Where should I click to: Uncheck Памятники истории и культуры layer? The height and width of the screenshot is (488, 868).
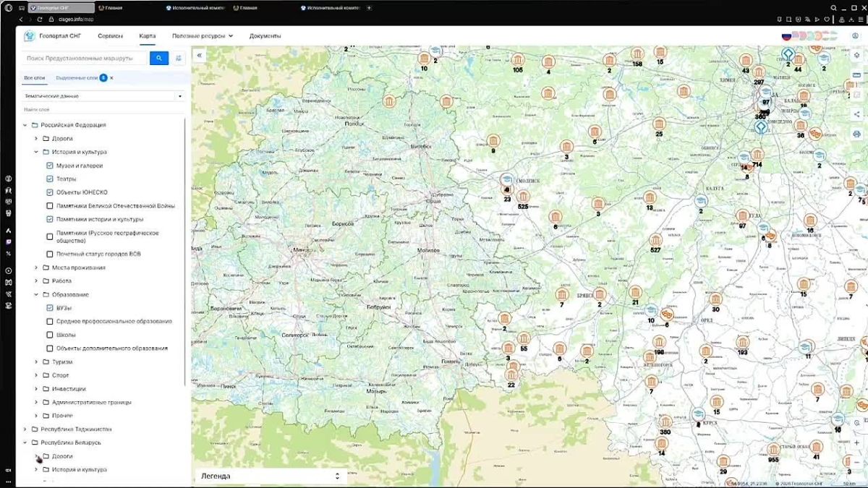50,219
